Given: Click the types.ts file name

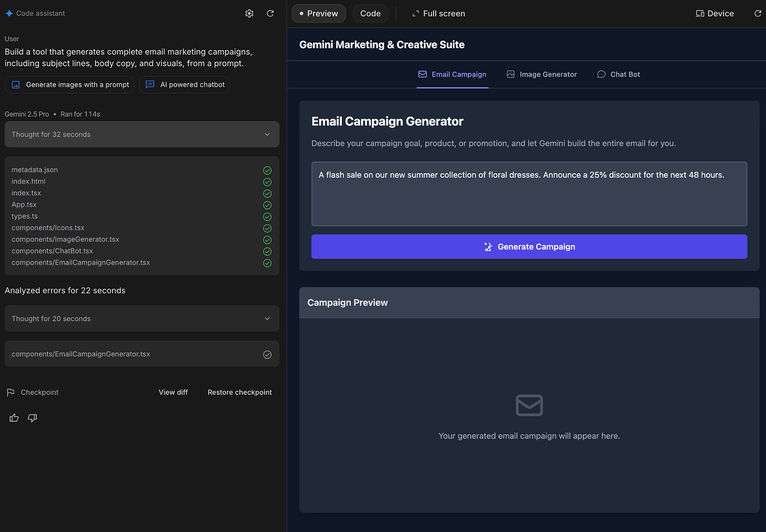Looking at the screenshot, I should [25, 216].
